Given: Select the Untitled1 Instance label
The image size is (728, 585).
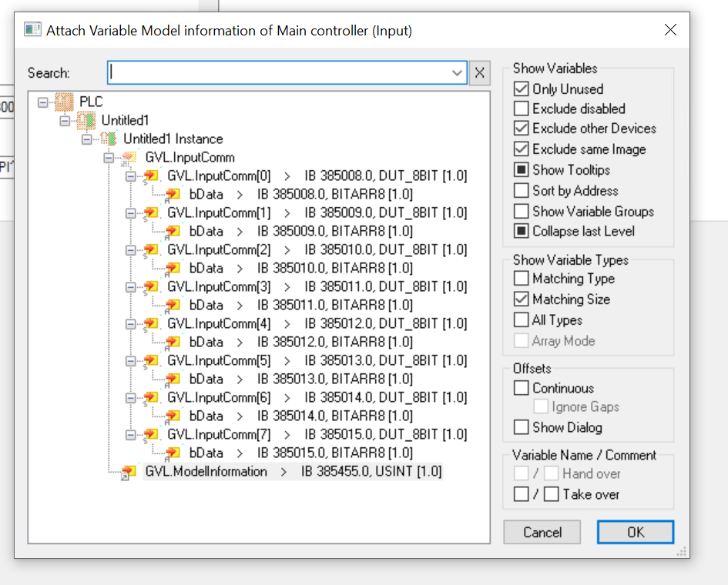Looking at the screenshot, I should pos(173,139).
